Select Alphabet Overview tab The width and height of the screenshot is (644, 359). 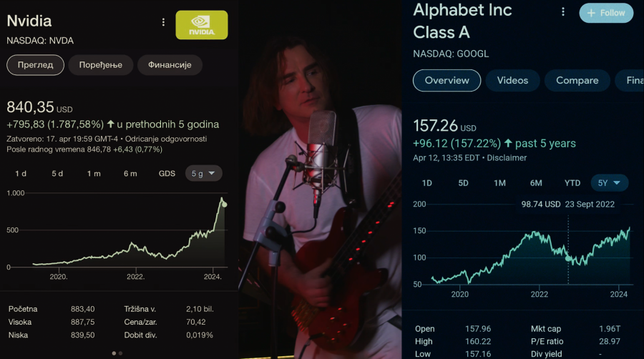point(447,81)
